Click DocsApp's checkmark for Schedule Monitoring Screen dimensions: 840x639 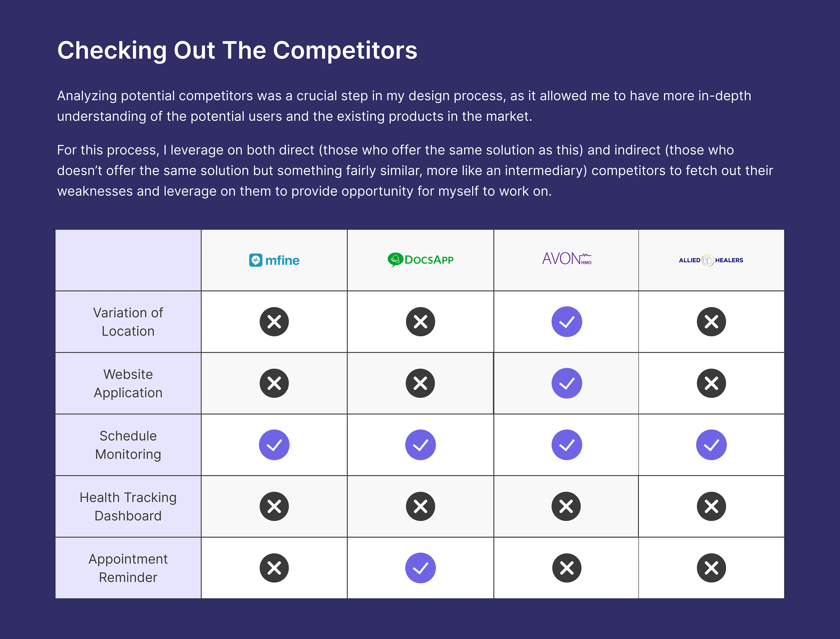(x=421, y=445)
